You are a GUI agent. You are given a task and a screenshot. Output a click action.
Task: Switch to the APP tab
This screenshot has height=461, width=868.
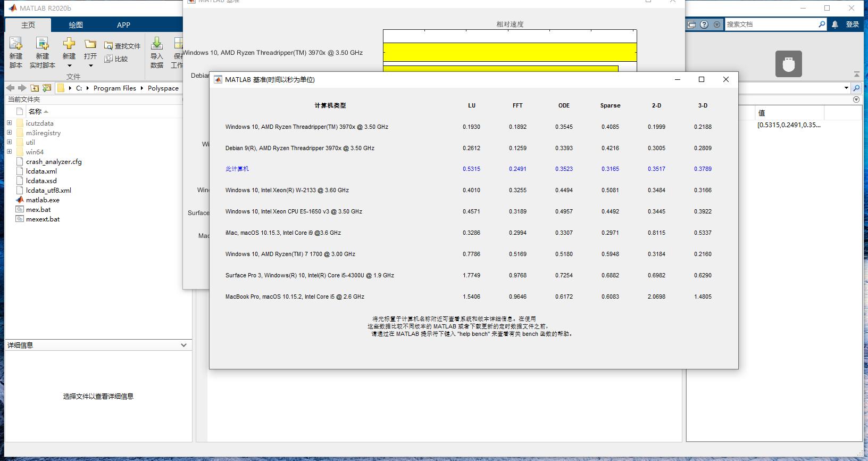pos(123,25)
